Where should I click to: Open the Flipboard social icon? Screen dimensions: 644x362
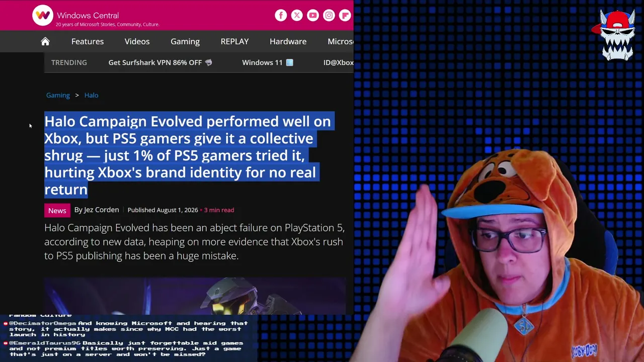pos(345,15)
